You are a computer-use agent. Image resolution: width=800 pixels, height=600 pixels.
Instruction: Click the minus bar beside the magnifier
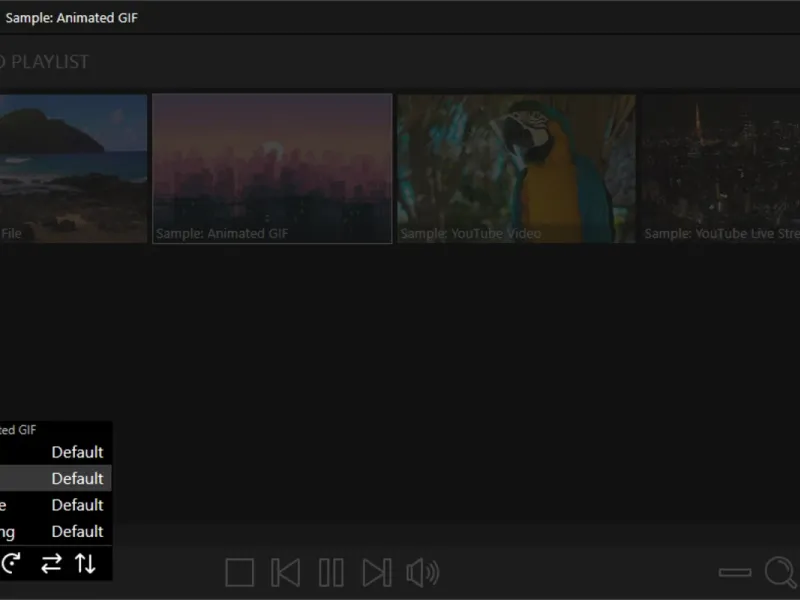735,572
